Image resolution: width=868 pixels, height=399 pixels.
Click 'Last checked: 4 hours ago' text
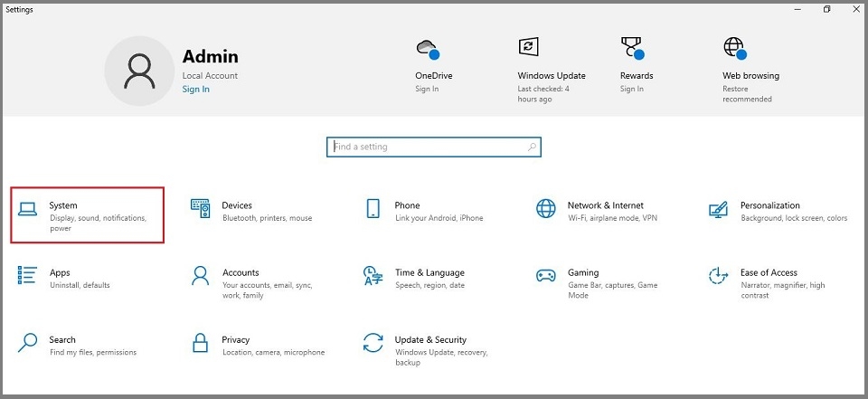pyautogui.click(x=543, y=94)
